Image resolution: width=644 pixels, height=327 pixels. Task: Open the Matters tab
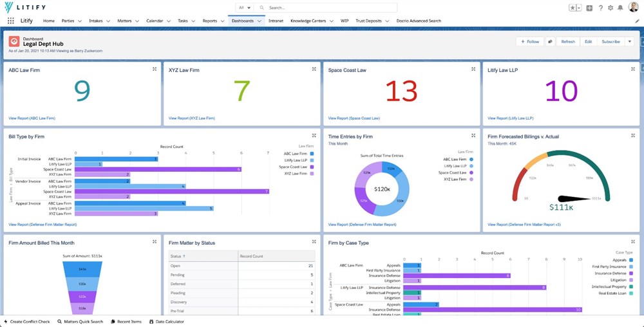124,21
